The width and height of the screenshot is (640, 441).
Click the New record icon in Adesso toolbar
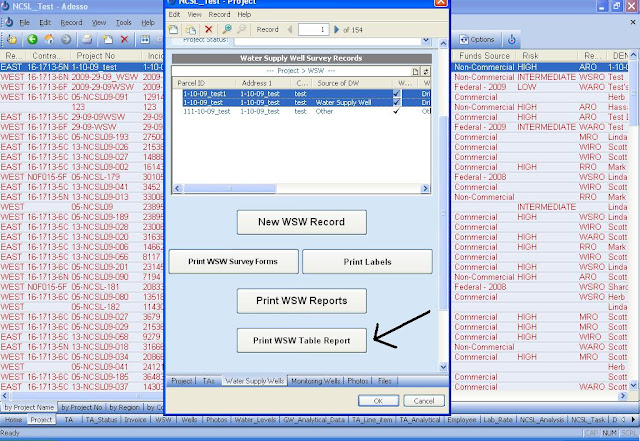click(x=107, y=39)
